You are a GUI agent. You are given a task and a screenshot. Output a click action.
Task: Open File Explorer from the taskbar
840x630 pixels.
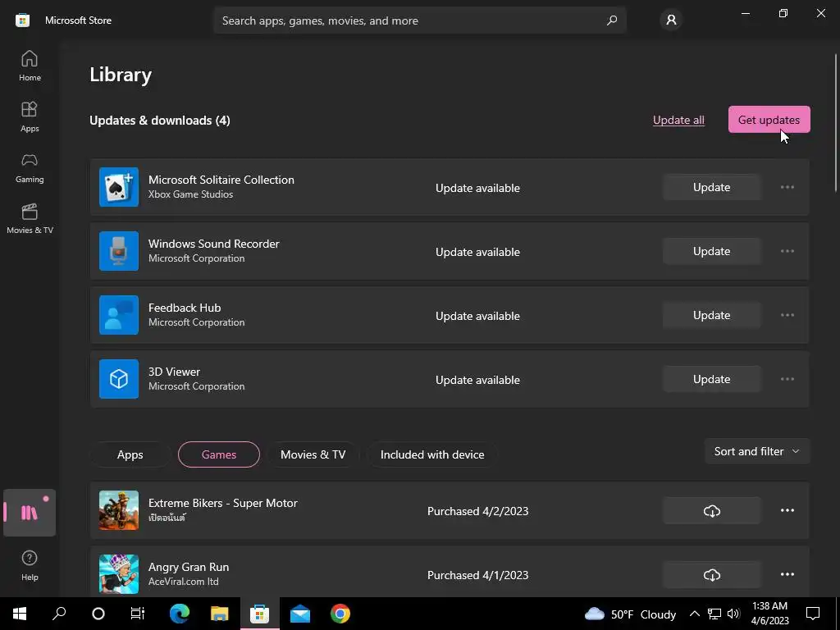220,614
